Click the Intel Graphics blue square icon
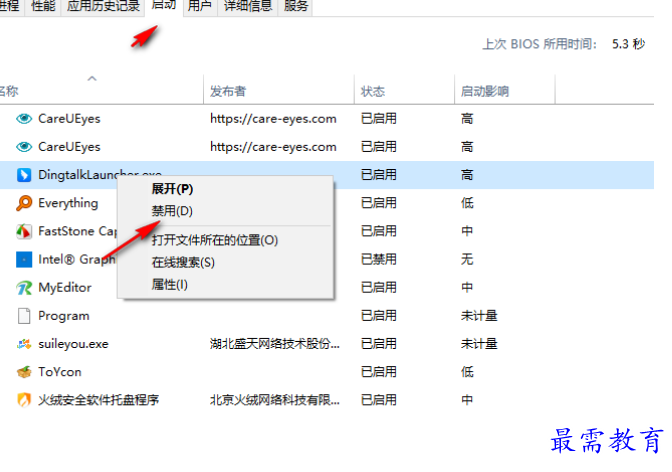Image resolution: width=672 pixels, height=472 pixels. [x=24, y=259]
